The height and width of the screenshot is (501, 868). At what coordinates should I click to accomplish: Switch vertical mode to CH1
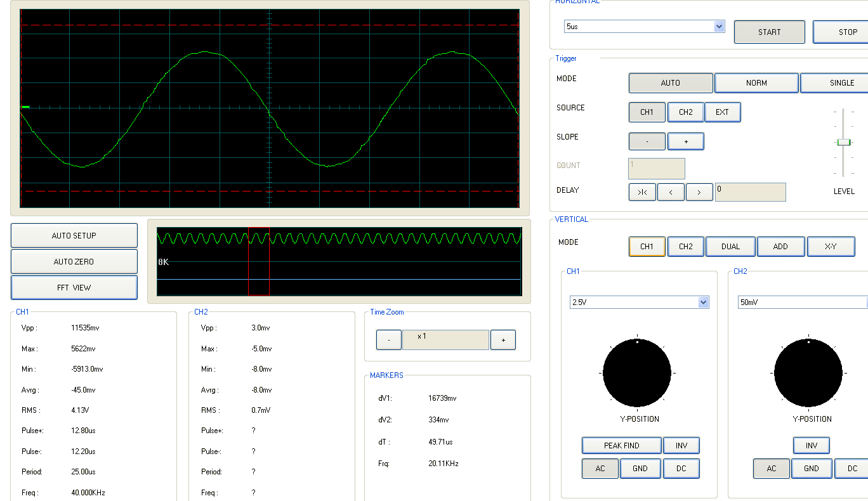point(647,247)
